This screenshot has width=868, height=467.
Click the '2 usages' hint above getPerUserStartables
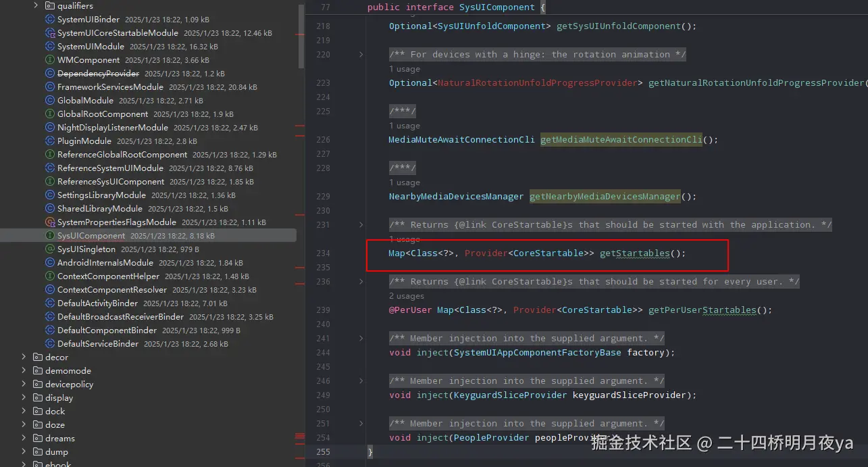click(407, 296)
